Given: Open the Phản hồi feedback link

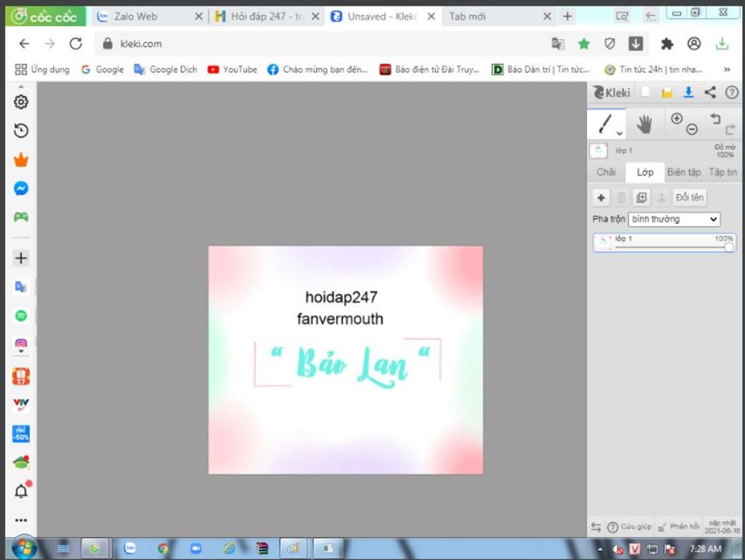Looking at the screenshot, I should [x=679, y=527].
